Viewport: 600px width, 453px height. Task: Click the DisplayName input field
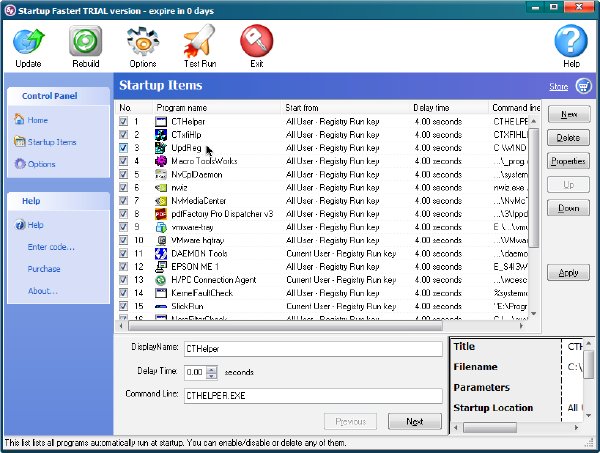point(313,349)
